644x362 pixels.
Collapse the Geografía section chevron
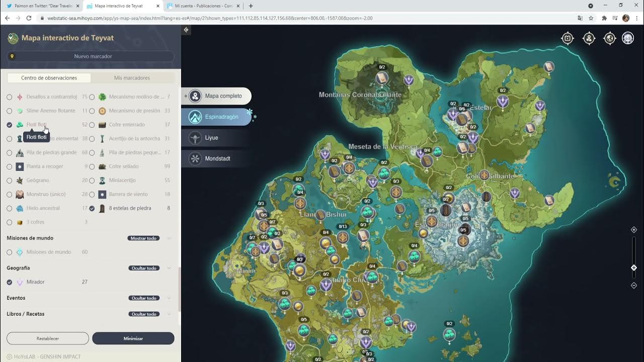pyautogui.click(x=169, y=268)
